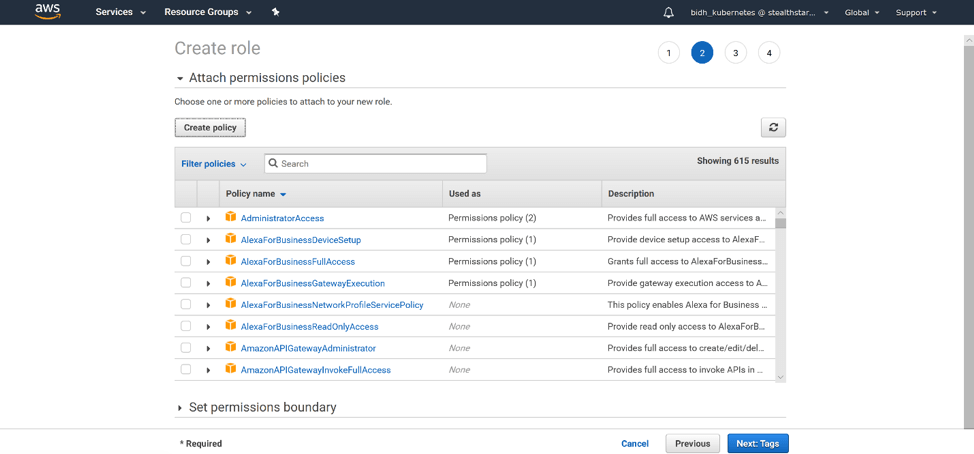Expand the AlexaForBusinessNetworkProfileServicePolicy row details
Viewport: 974px width, 454px height.
208,306
